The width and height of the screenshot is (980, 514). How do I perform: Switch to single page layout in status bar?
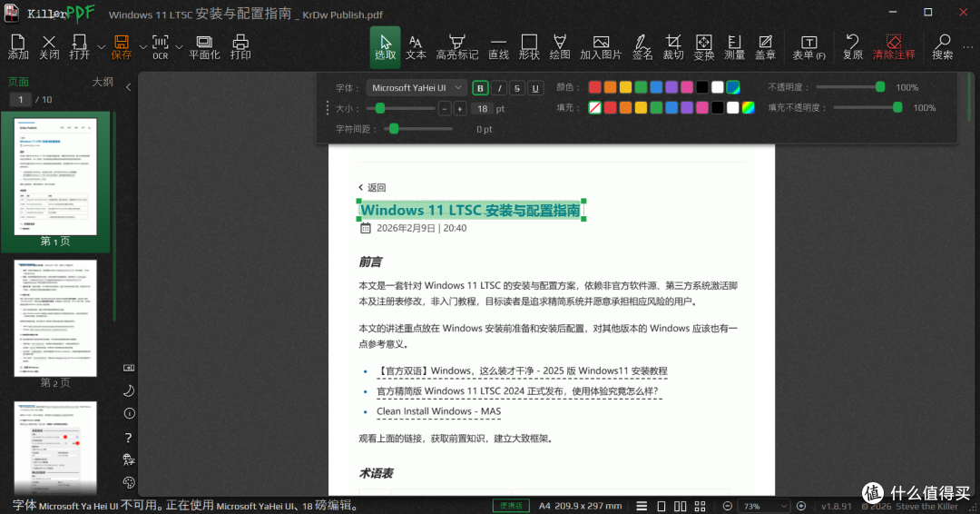point(661,506)
